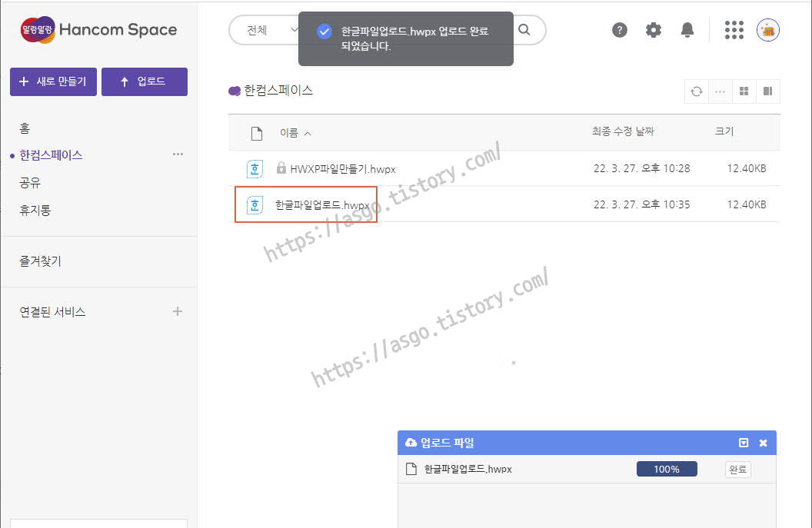Image resolution: width=812 pixels, height=528 pixels.
Task: Select 한컴스페이스 in sidebar
Action: point(51,155)
